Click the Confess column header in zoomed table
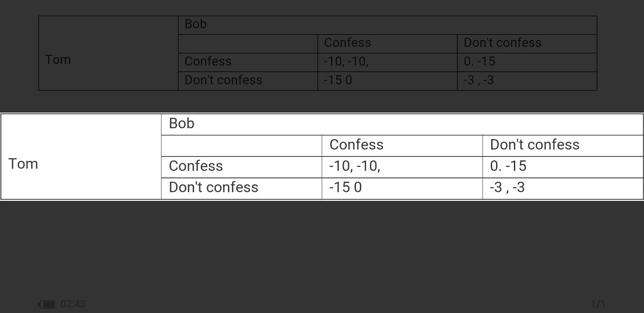644x313 pixels. pyautogui.click(x=402, y=146)
